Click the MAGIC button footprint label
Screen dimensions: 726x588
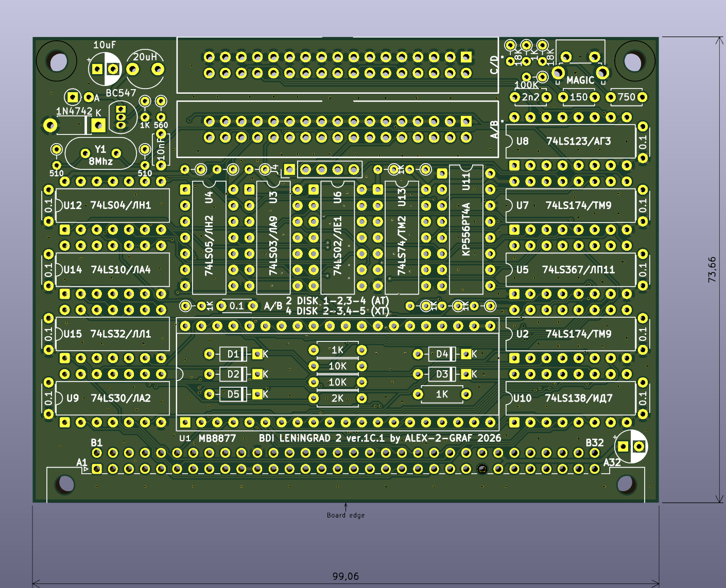(580, 80)
